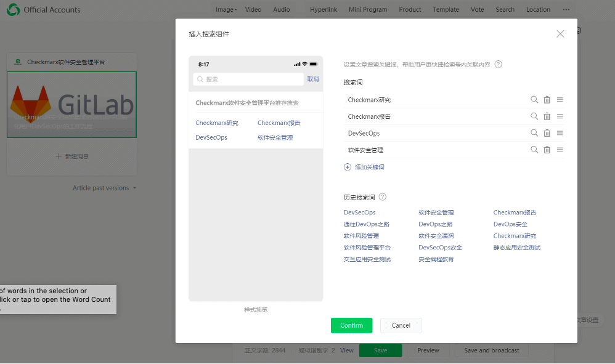Click Checkmarx研究 in the phone preview
This screenshot has height=364, width=615.
(217, 123)
